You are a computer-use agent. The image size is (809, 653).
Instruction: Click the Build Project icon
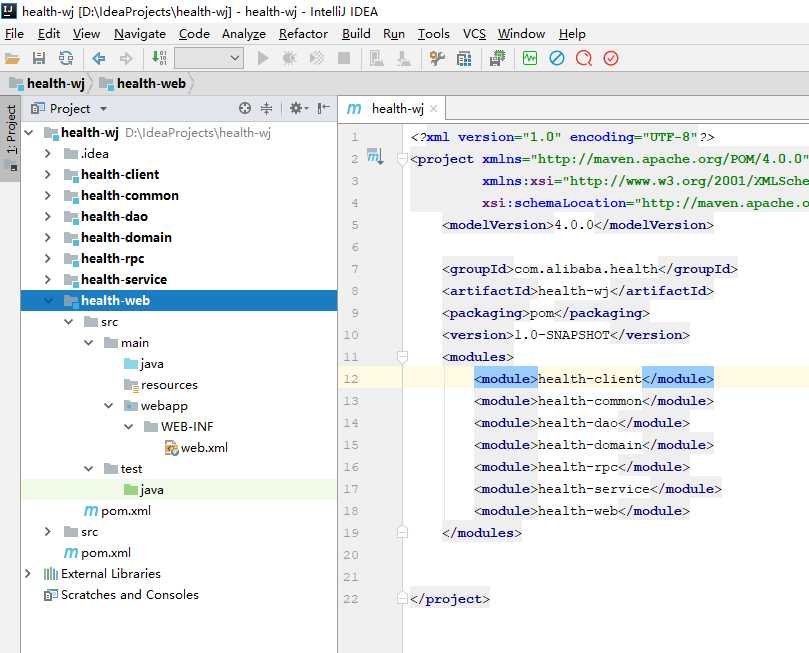(159, 58)
